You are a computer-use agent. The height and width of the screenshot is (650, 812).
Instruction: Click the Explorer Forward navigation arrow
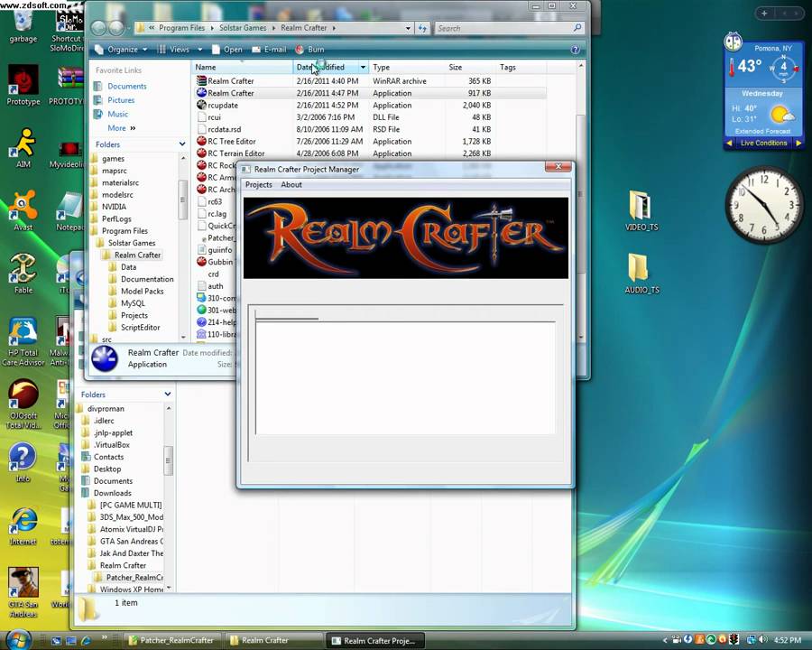pyautogui.click(x=116, y=28)
